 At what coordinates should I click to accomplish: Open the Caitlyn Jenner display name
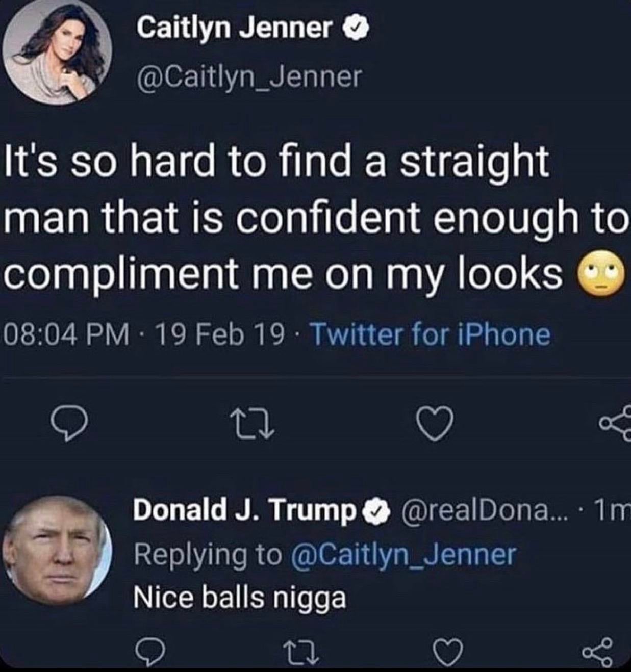tap(234, 29)
